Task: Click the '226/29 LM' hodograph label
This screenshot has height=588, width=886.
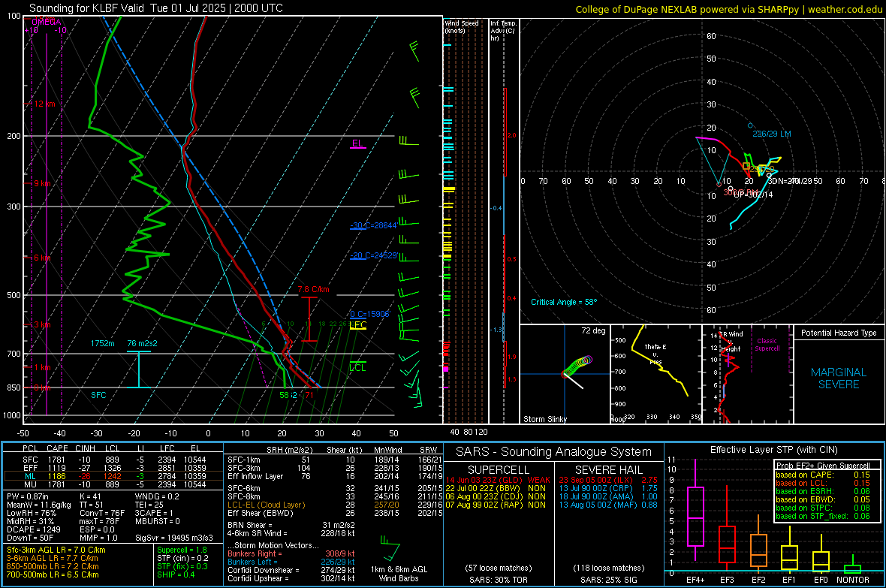Action: 771,134
